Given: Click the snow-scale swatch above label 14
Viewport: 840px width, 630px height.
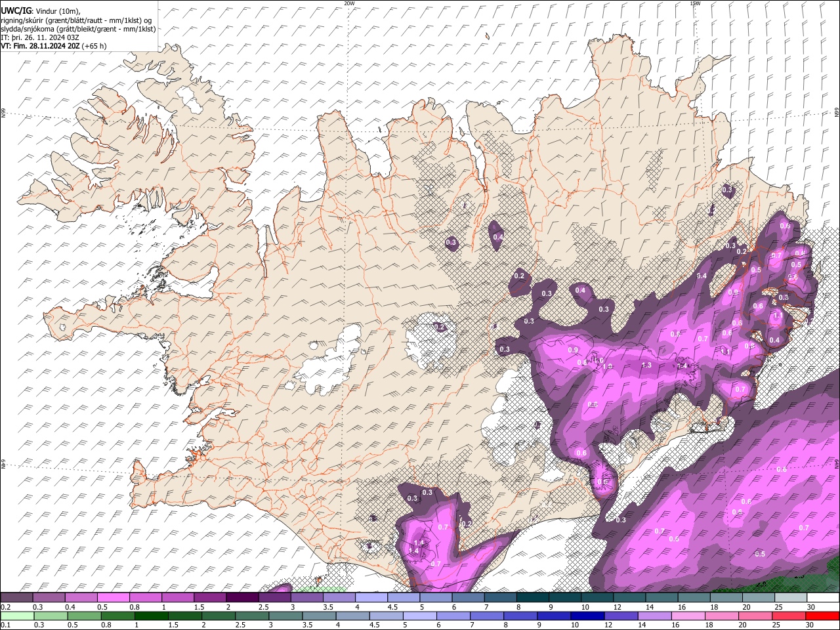Looking at the screenshot, I should click(661, 597).
